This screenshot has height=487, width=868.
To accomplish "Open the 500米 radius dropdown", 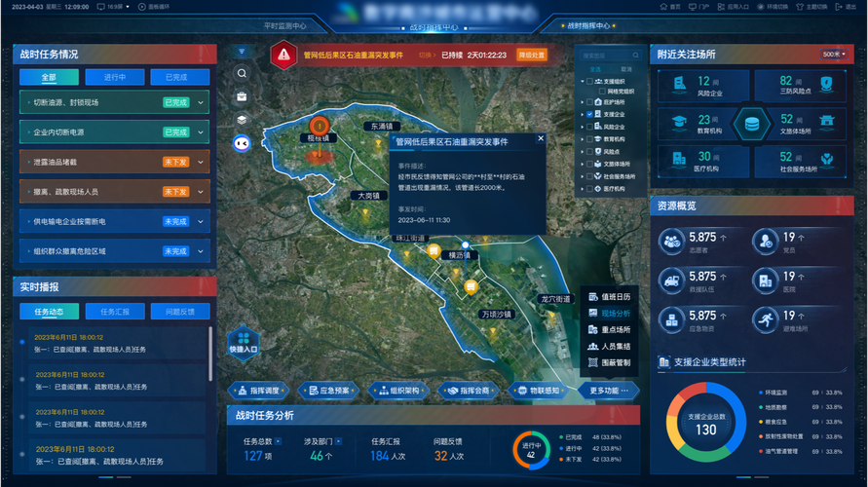I will pos(832,55).
